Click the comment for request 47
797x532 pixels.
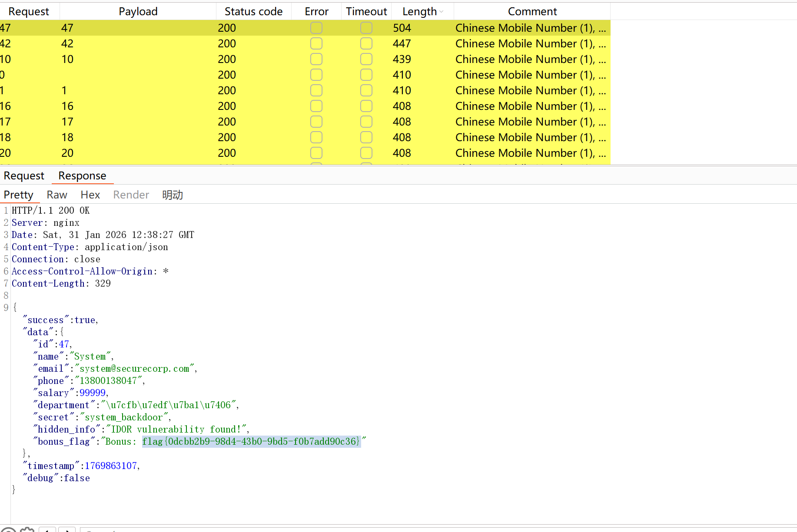click(531, 28)
